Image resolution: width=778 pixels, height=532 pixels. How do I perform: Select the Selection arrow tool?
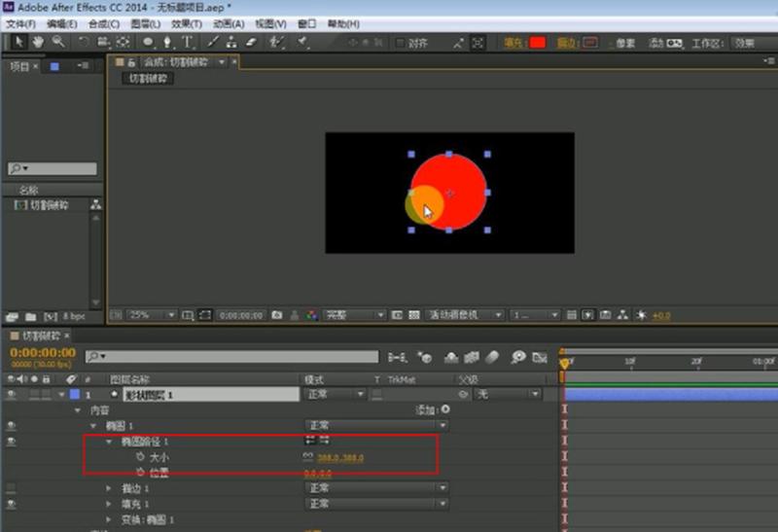point(18,42)
